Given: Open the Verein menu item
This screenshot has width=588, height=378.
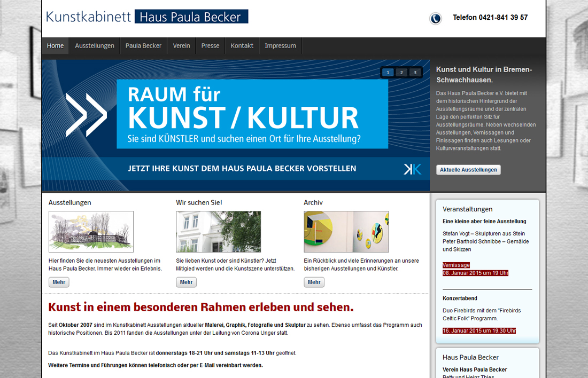Looking at the screenshot, I should [182, 46].
